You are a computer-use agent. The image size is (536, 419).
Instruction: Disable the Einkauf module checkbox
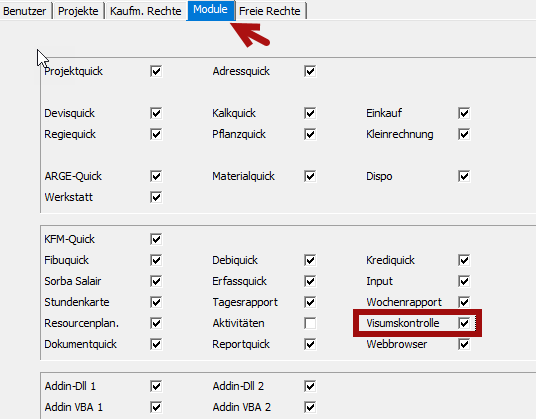pos(464,113)
